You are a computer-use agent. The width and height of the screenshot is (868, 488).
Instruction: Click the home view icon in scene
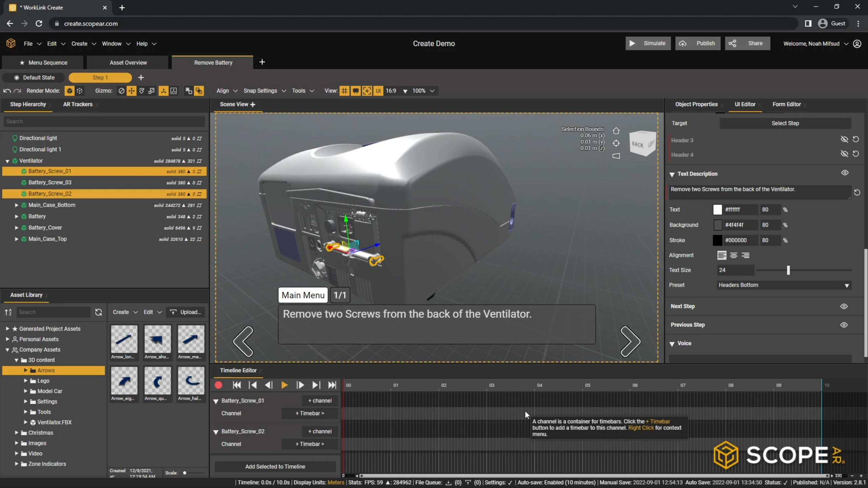click(x=616, y=131)
